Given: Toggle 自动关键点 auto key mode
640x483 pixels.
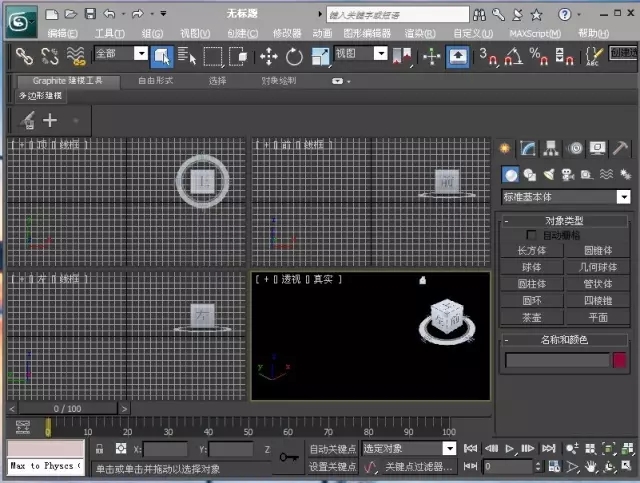Looking at the screenshot, I should pyautogui.click(x=332, y=449).
